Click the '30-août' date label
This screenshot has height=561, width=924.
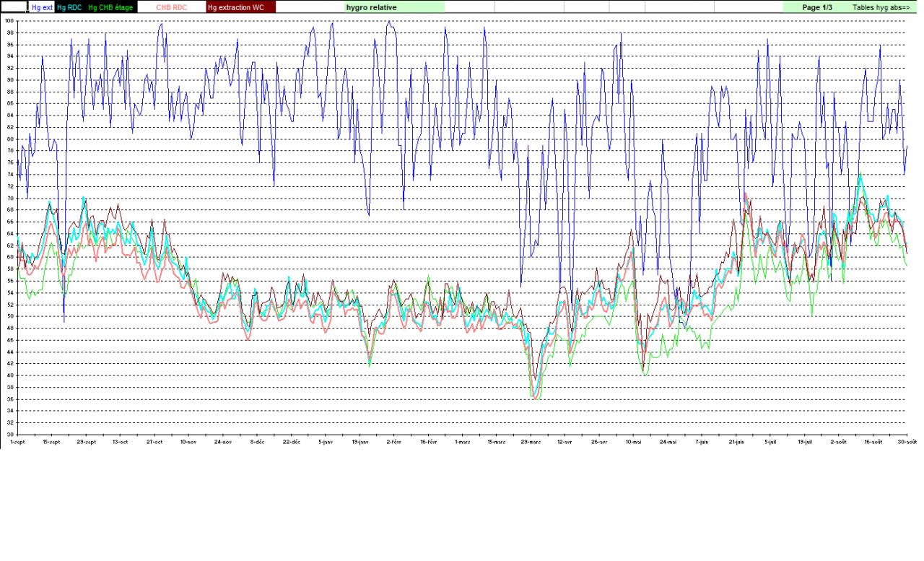point(907,441)
